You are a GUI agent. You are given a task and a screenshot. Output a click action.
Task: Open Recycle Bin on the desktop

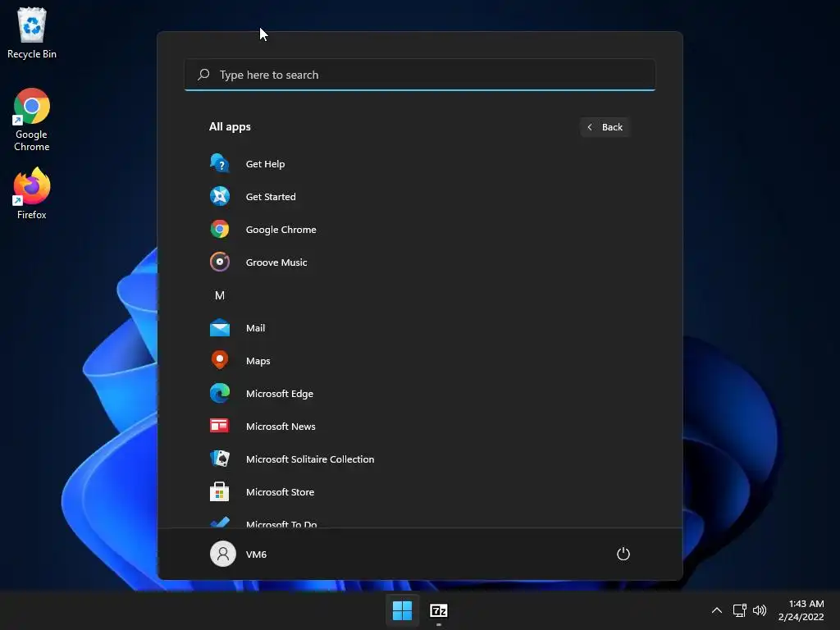coord(32,32)
